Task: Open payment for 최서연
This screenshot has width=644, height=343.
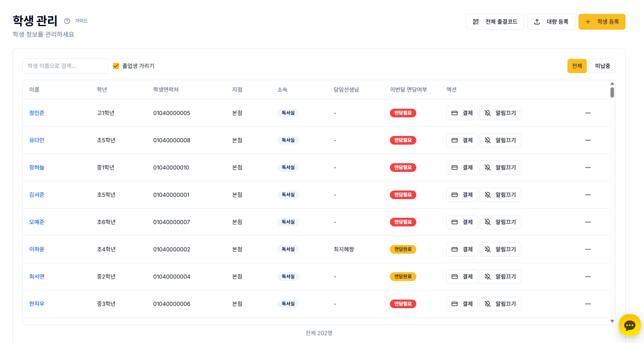Action: point(462,277)
